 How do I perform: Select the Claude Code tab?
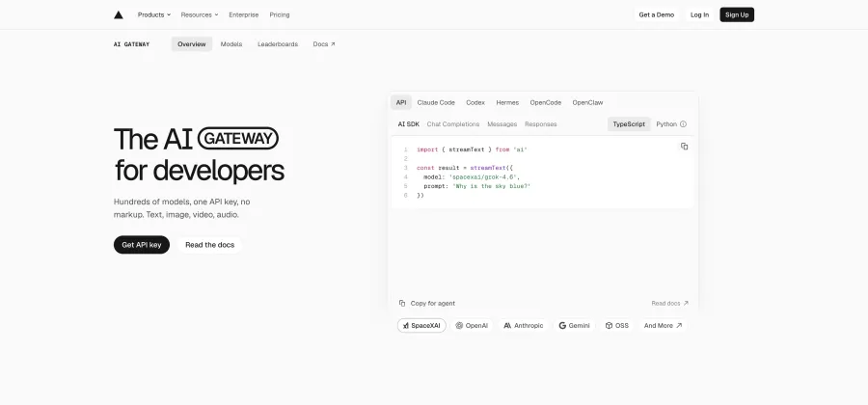[436, 102]
